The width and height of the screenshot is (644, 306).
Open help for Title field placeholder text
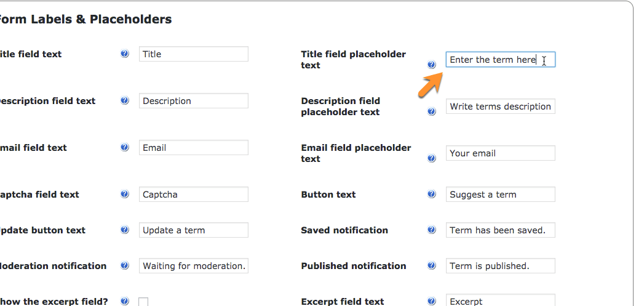432,65
